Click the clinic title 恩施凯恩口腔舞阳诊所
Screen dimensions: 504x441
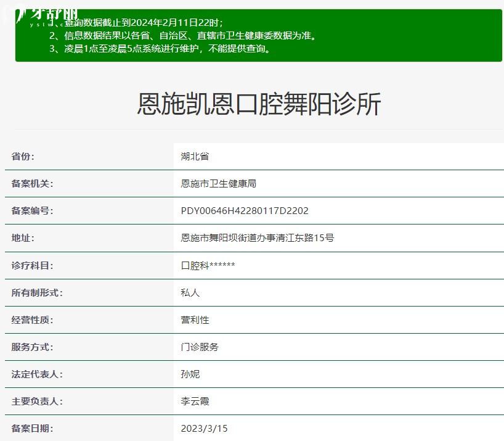coord(259,104)
